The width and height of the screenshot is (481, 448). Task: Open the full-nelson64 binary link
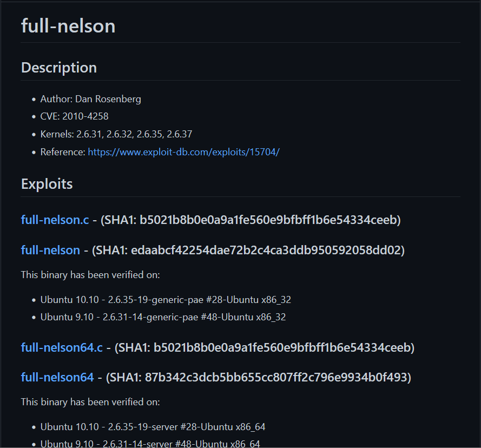pyautogui.click(x=57, y=377)
